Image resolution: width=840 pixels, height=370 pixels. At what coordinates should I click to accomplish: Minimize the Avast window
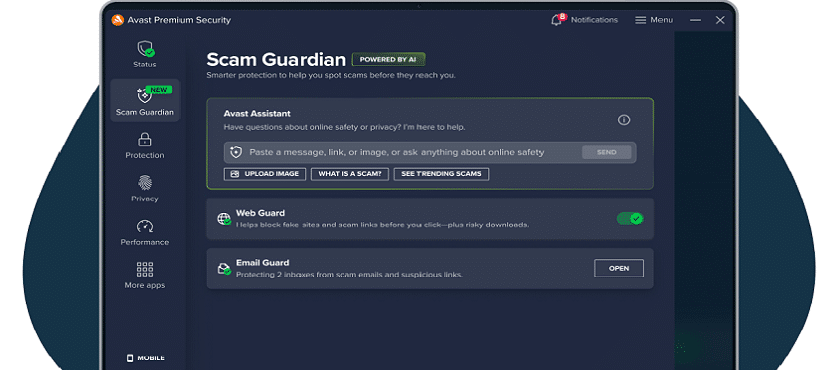(695, 20)
